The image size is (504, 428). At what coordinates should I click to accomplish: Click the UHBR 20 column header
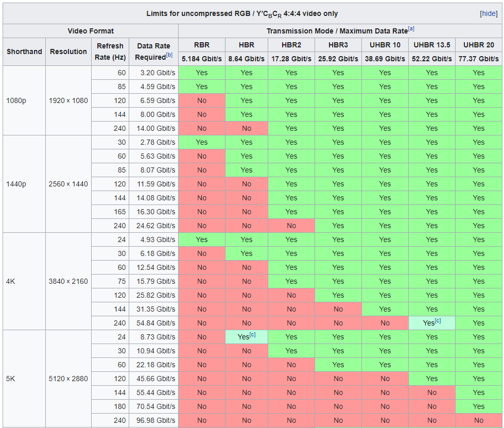(x=479, y=45)
